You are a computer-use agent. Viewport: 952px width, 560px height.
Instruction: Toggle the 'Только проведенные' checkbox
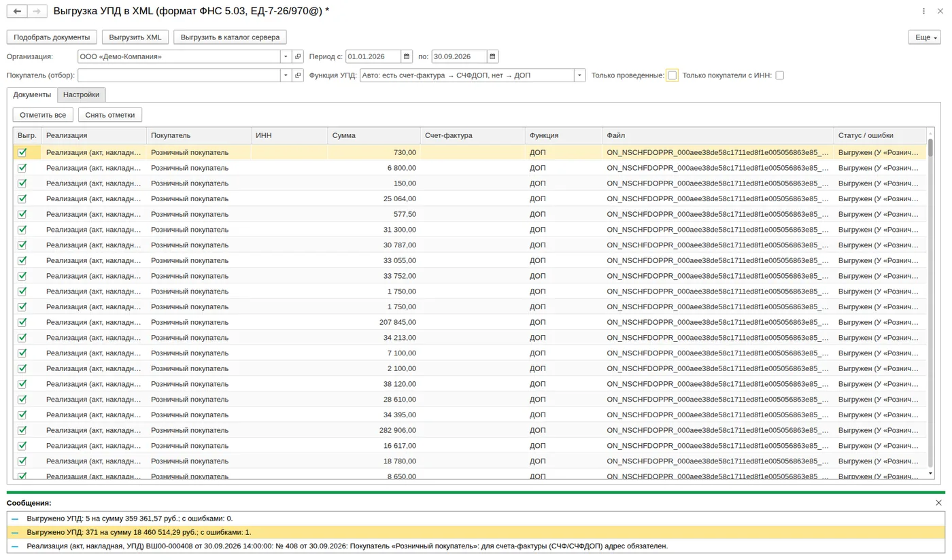[672, 75]
